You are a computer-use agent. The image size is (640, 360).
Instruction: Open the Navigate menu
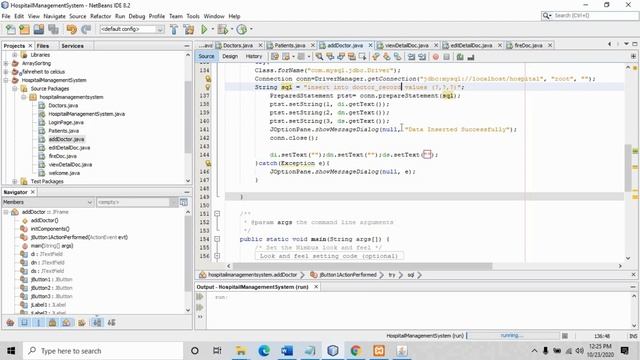(54, 16)
